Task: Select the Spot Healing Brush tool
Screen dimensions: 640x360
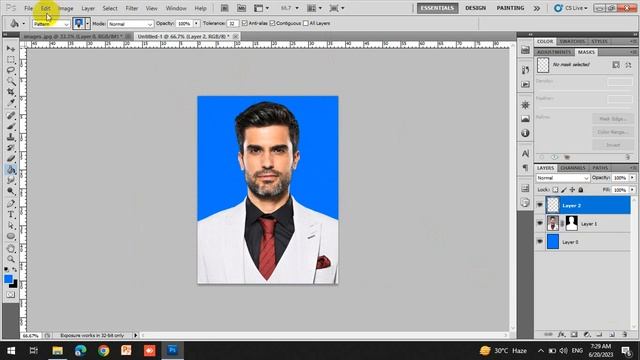Action: [x=11, y=116]
